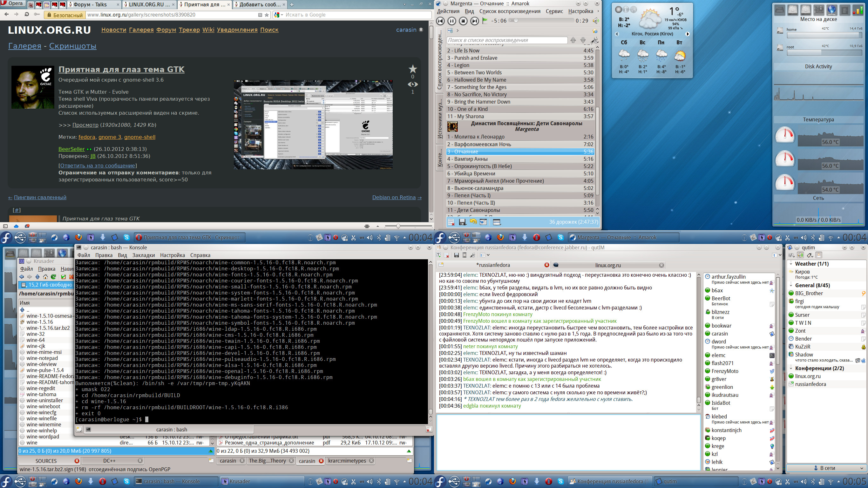Jump to previous playlist search match arrow
868x488 pixels.
pos(573,40)
